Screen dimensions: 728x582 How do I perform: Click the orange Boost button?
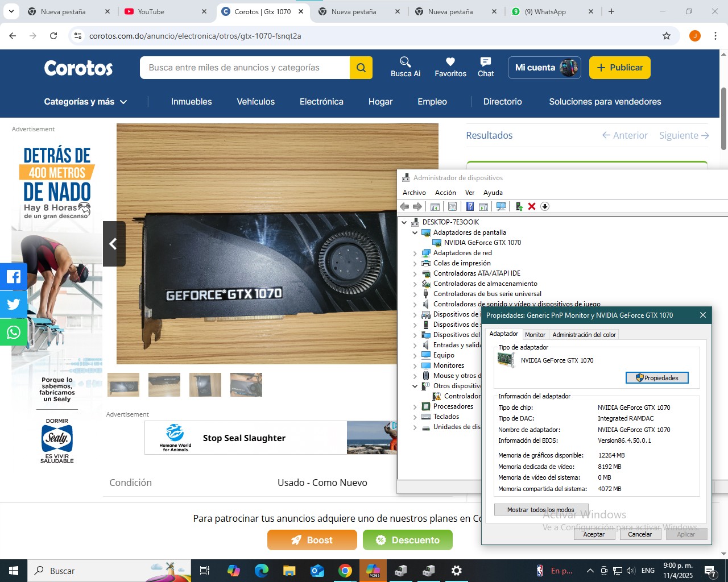point(312,540)
